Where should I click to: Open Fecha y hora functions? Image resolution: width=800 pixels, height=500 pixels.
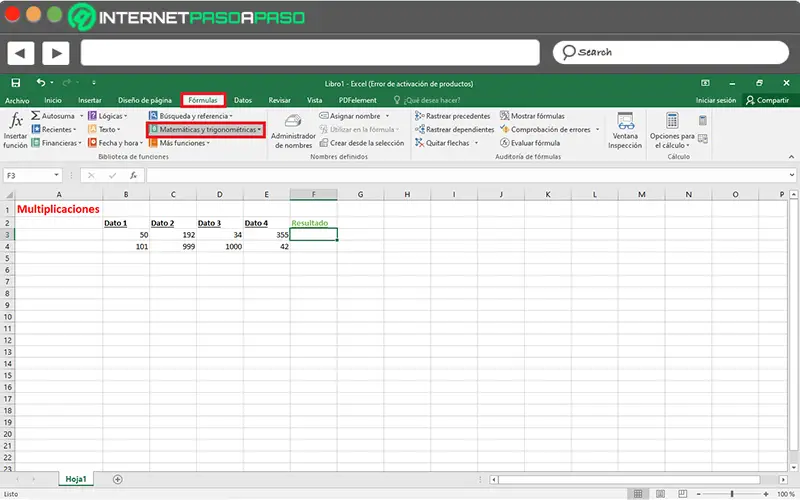click(115, 143)
